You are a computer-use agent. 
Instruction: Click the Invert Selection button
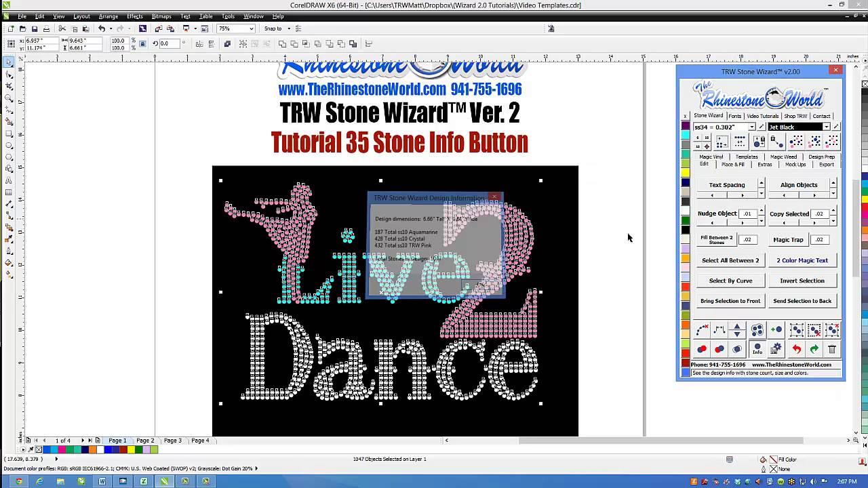point(802,281)
